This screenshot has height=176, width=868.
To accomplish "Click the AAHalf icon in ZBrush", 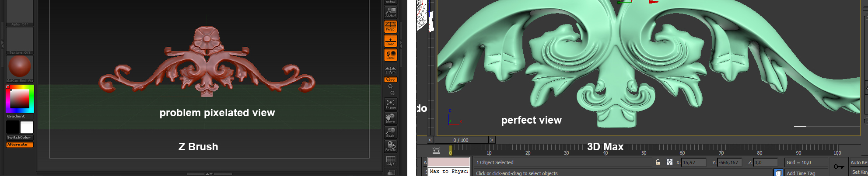I will tap(390, 12).
